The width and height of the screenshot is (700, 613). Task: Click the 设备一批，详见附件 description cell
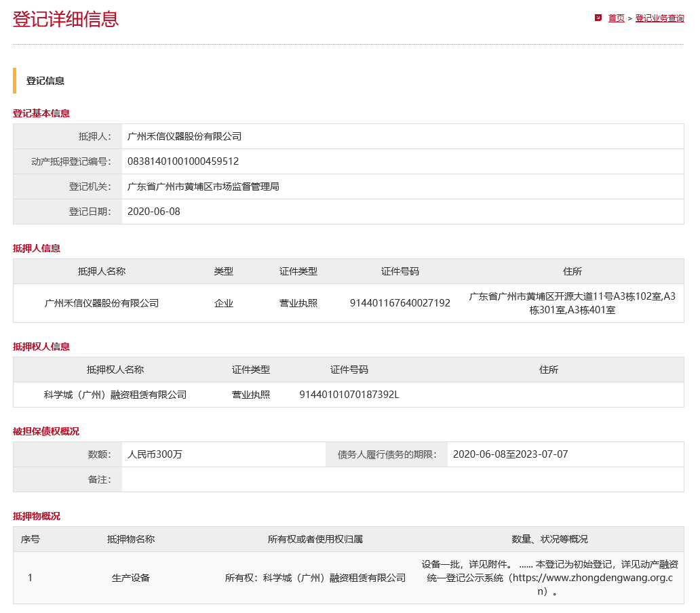coord(549,578)
